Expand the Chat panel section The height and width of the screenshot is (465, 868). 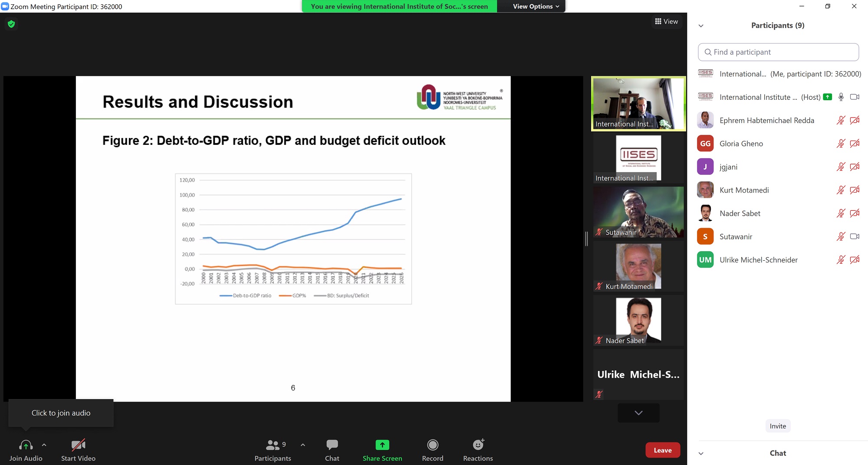pyautogui.click(x=701, y=453)
